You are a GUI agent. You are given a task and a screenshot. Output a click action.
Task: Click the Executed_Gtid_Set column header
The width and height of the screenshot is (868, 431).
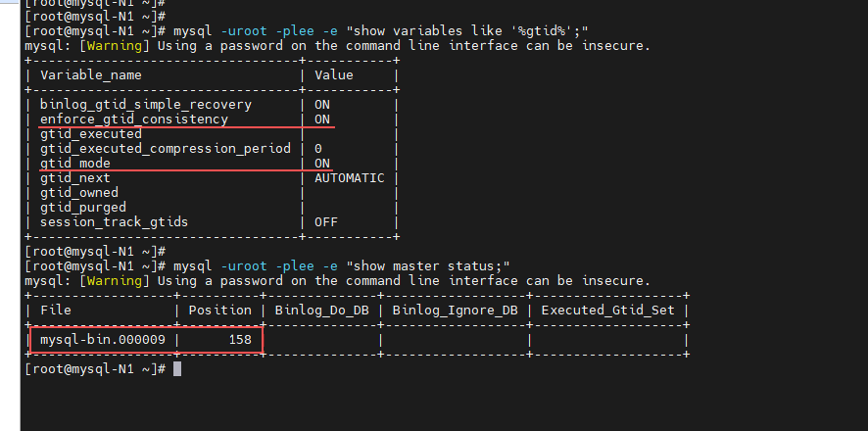(607, 311)
